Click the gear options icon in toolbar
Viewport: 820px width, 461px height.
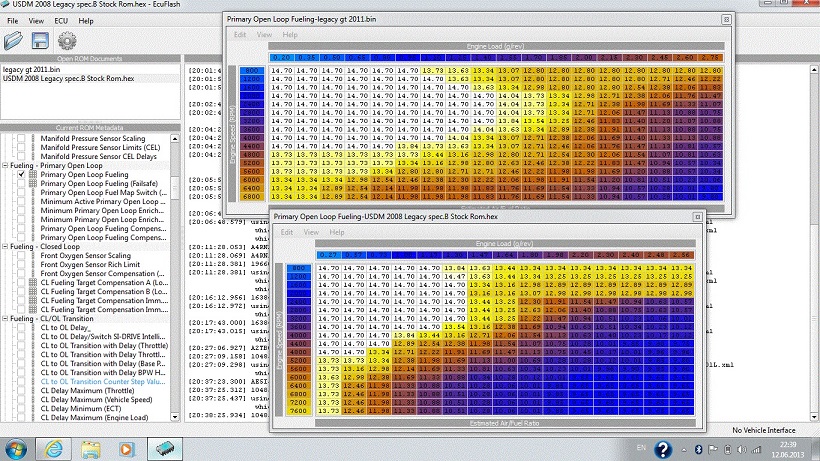67,41
